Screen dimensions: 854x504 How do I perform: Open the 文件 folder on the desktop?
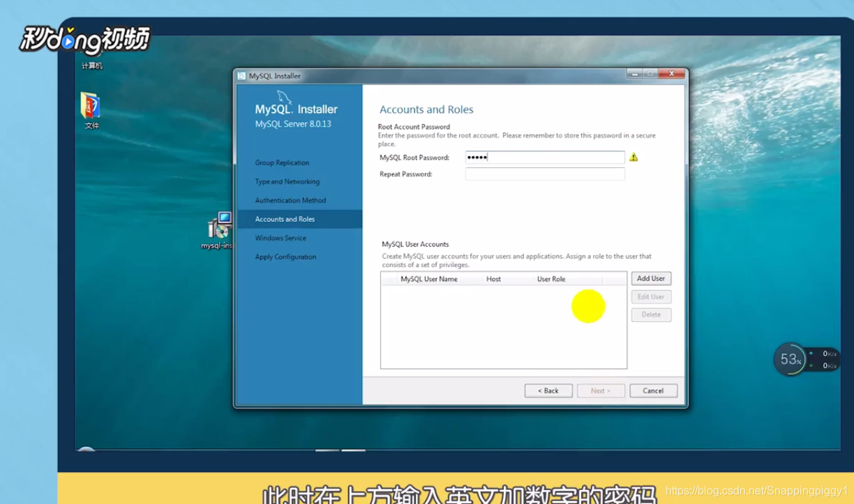pos(91,111)
